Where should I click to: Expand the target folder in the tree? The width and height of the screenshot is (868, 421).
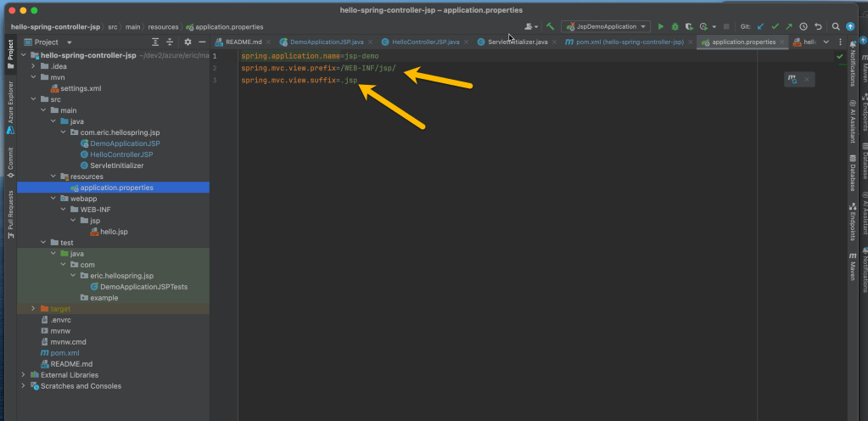click(x=33, y=309)
